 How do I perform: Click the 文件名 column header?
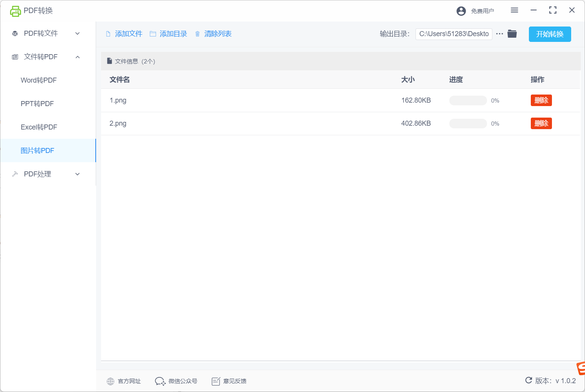coord(120,80)
